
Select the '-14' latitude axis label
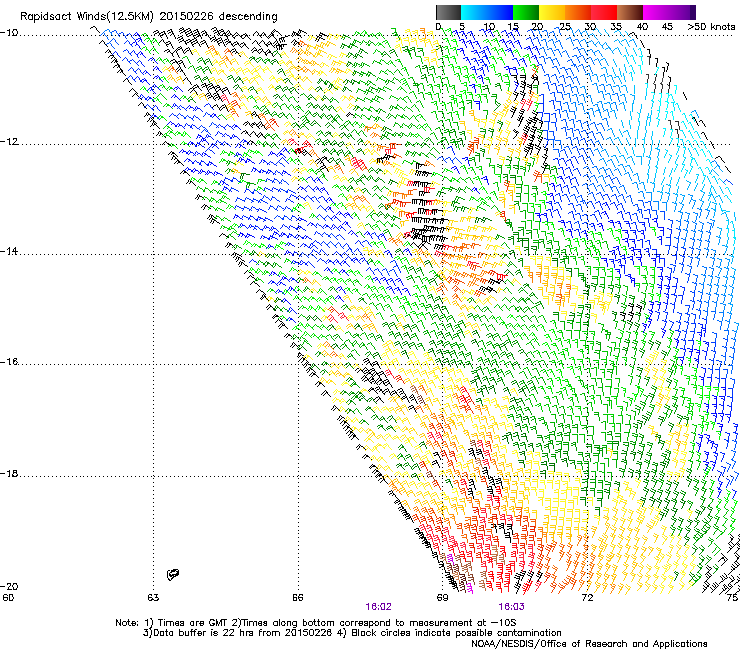click(x=9, y=252)
